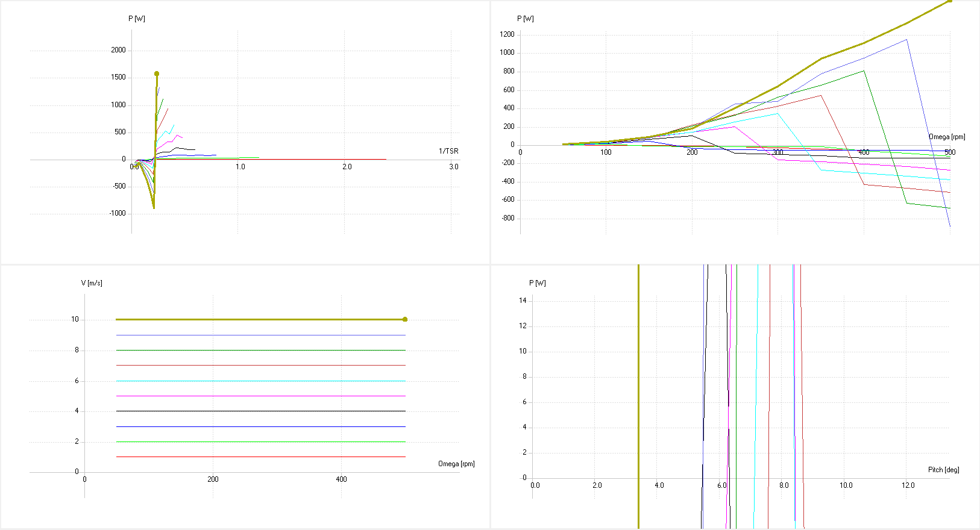This screenshot has height=530, width=980.
Task: Click the V [m/s] axis label
Action: click(x=92, y=283)
